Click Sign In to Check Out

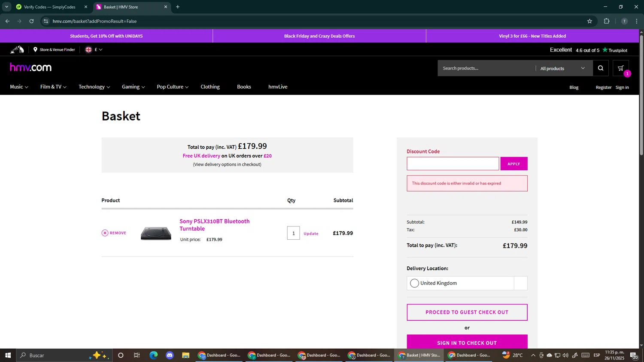pyautogui.click(x=467, y=342)
